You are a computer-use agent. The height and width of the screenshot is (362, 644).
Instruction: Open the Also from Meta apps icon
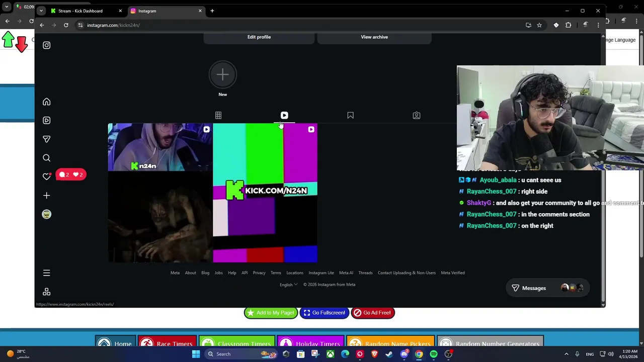tap(46, 292)
